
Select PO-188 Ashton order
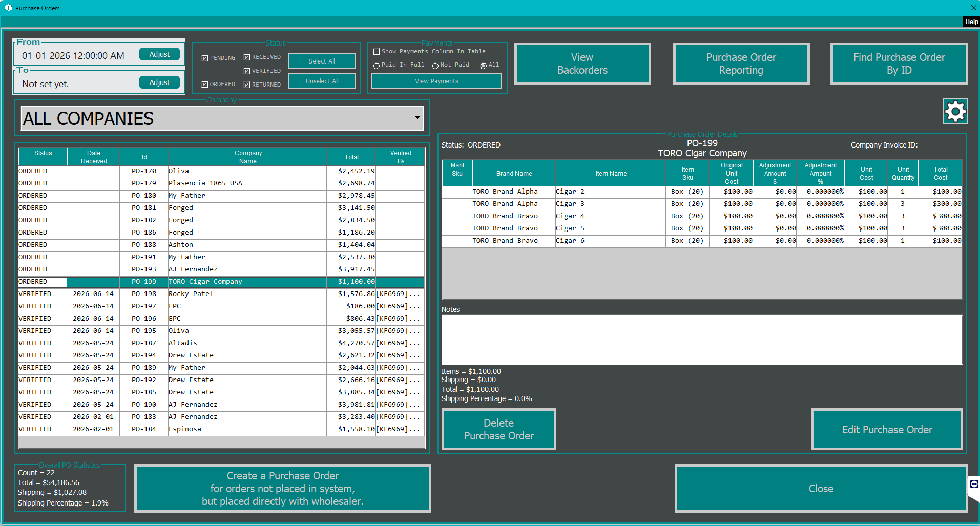221,245
